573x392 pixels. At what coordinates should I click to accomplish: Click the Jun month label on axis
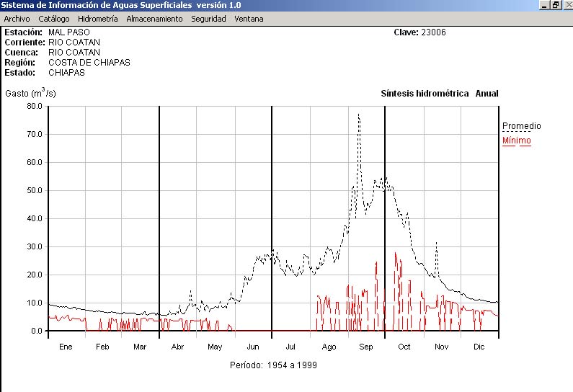click(253, 347)
